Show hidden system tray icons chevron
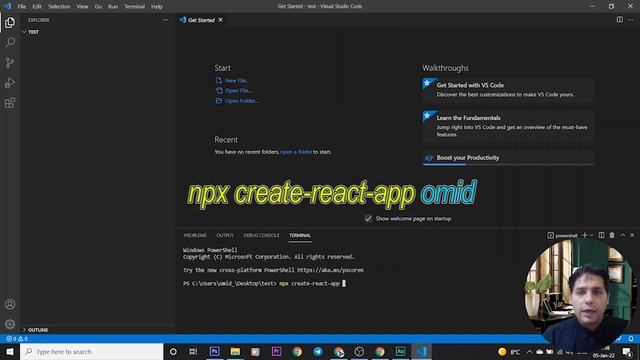Image resolution: width=640 pixels, height=360 pixels. point(529,351)
